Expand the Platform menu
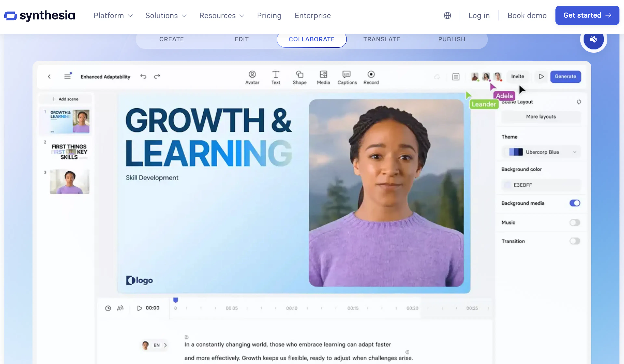 [x=113, y=15]
